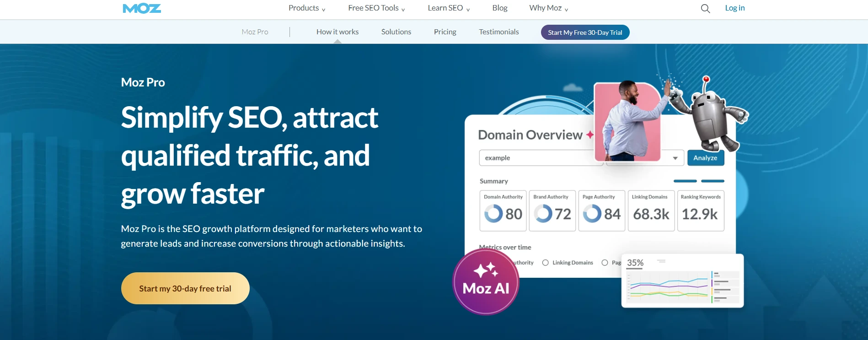The width and height of the screenshot is (868, 340).
Task: Click the pink sparkle beside Domain Overview
Action: click(x=590, y=135)
